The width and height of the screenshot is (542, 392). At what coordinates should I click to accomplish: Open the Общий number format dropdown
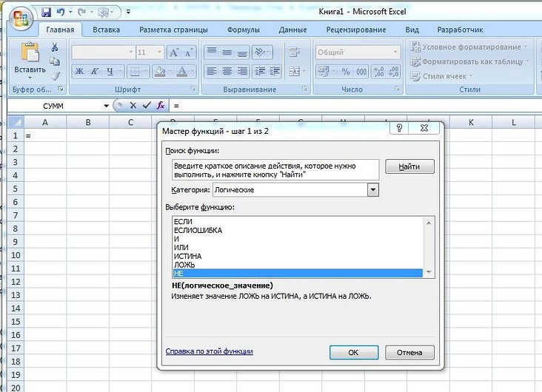(x=392, y=53)
